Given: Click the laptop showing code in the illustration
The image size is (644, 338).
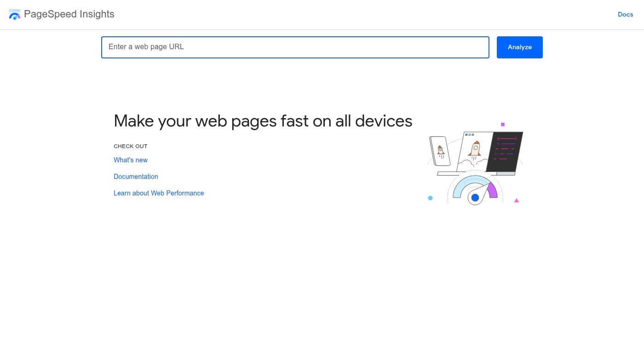Looking at the screenshot, I should 505,149.
